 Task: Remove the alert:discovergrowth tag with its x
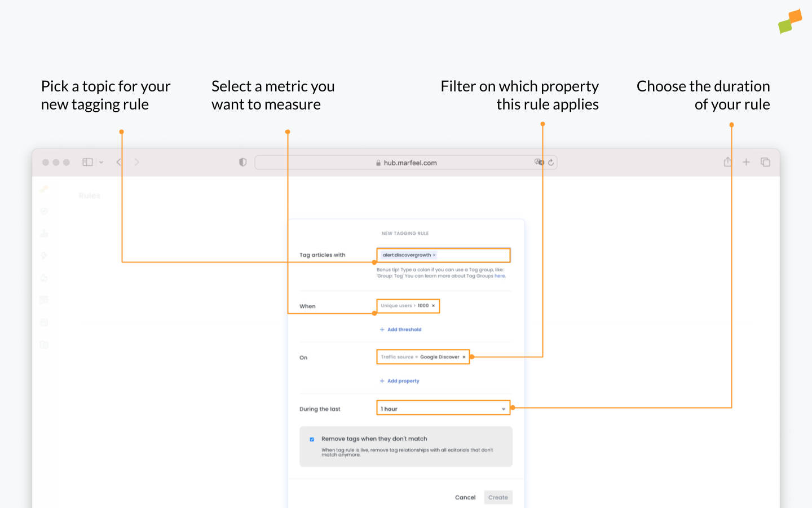pyautogui.click(x=434, y=255)
